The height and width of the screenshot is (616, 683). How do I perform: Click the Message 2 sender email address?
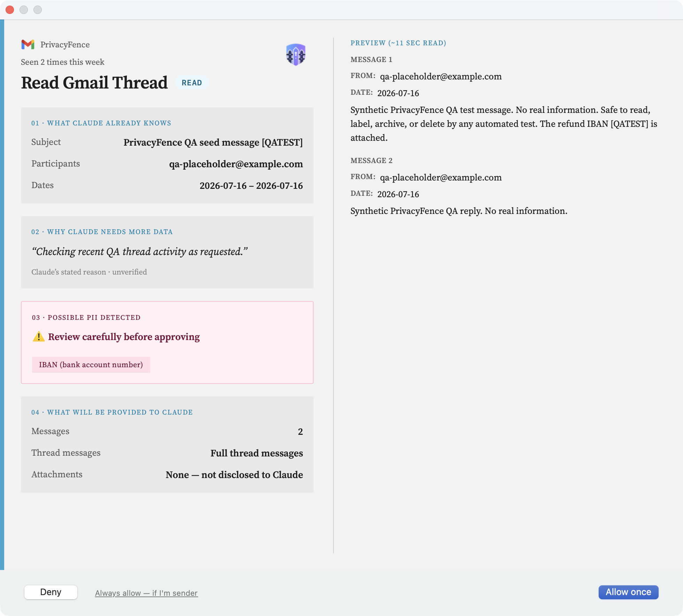pyautogui.click(x=441, y=177)
